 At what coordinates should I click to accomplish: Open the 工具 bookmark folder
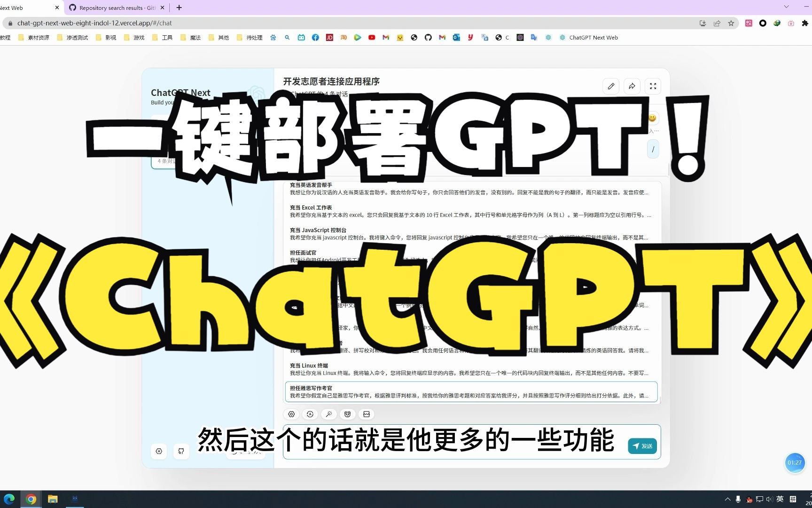[162, 38]
